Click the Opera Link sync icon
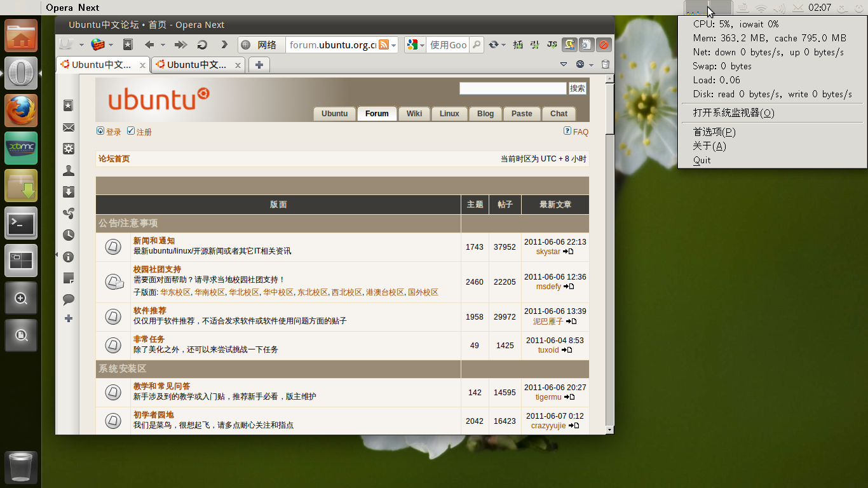 coord(493,44)
